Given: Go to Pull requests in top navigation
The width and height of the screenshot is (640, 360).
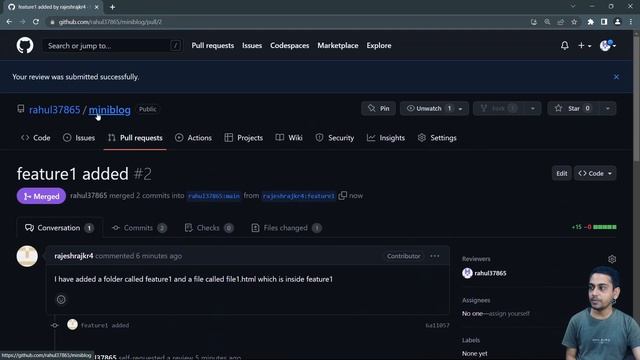Looking at the screenshot, I should (x=213, y=45).
